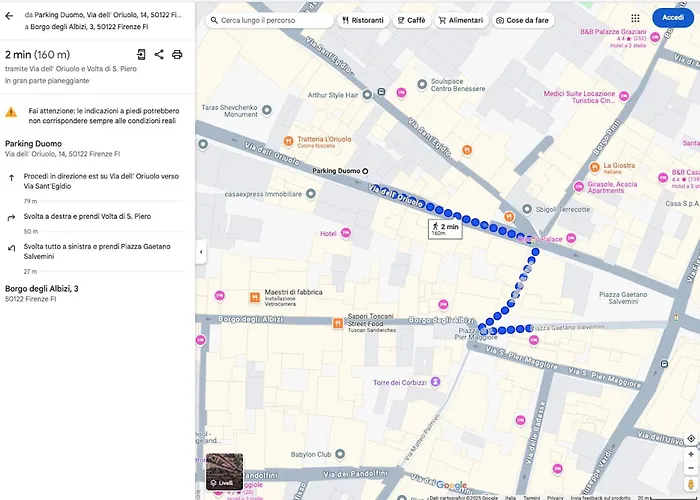Select the Cose da fare chip
This screenshot has height=500, width=700.
(x=523, y=21)
